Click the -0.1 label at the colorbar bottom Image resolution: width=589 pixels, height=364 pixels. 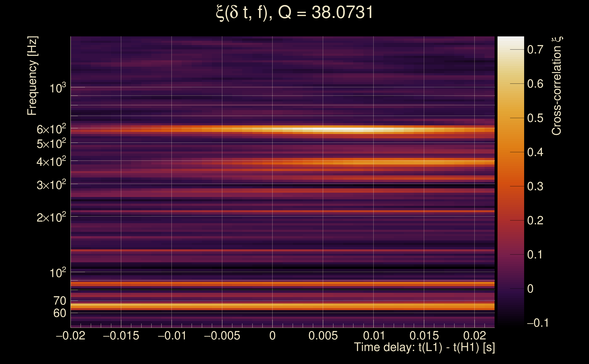(x=538, y=323)
